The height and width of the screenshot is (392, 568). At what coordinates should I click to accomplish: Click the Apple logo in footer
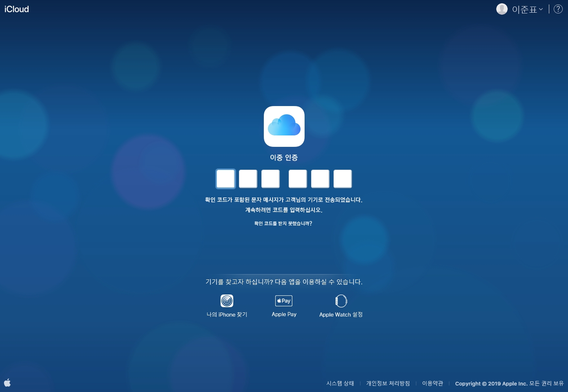(x=7, y=383)
